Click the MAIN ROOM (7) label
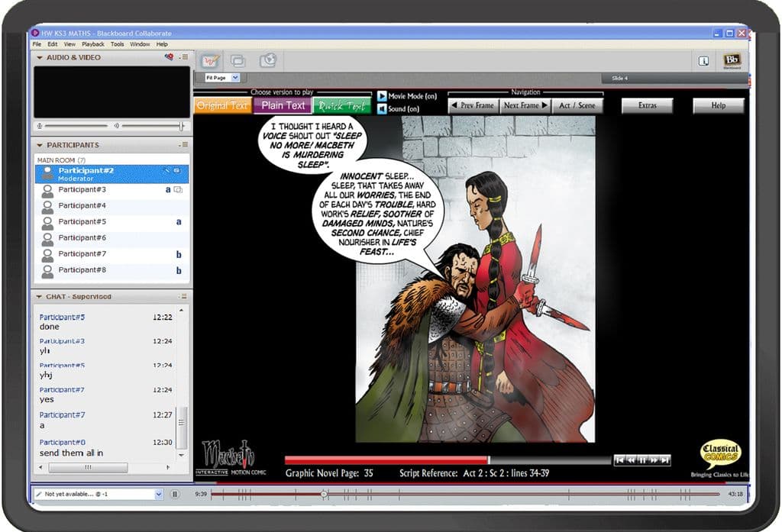Screen dimensions: 782x532 click(61, 160)
